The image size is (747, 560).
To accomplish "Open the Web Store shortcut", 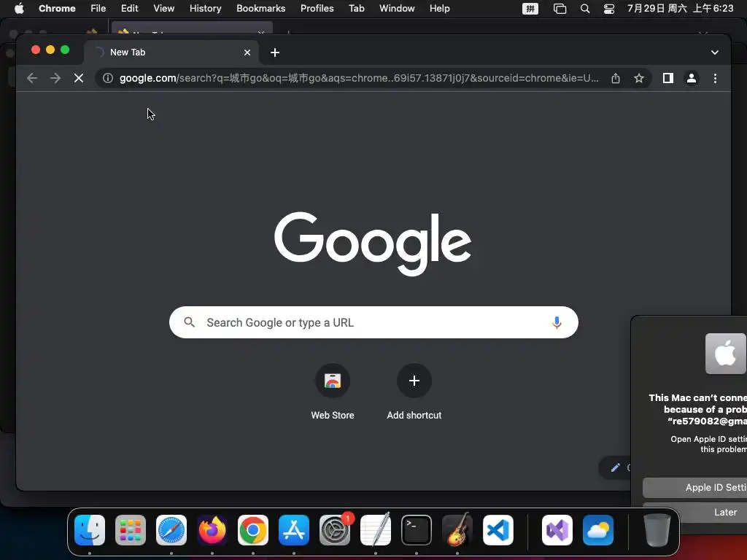I will [x=333, y=392].
